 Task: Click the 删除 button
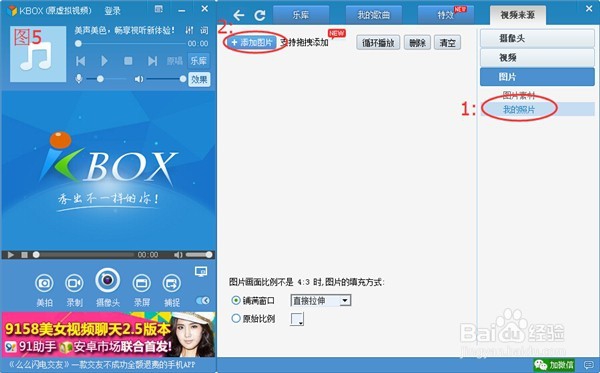tap(417, 42)
